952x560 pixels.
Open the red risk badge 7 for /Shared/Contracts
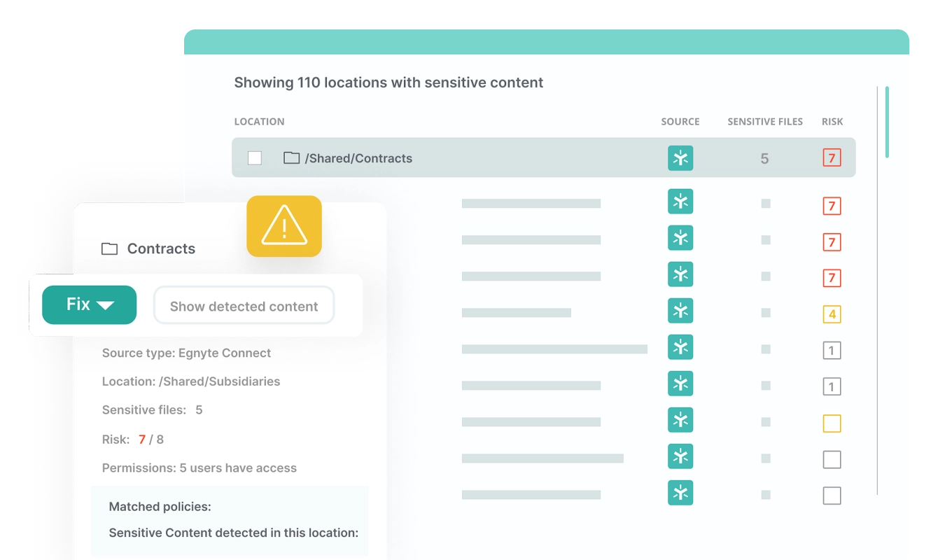click(x=832, y=157)
